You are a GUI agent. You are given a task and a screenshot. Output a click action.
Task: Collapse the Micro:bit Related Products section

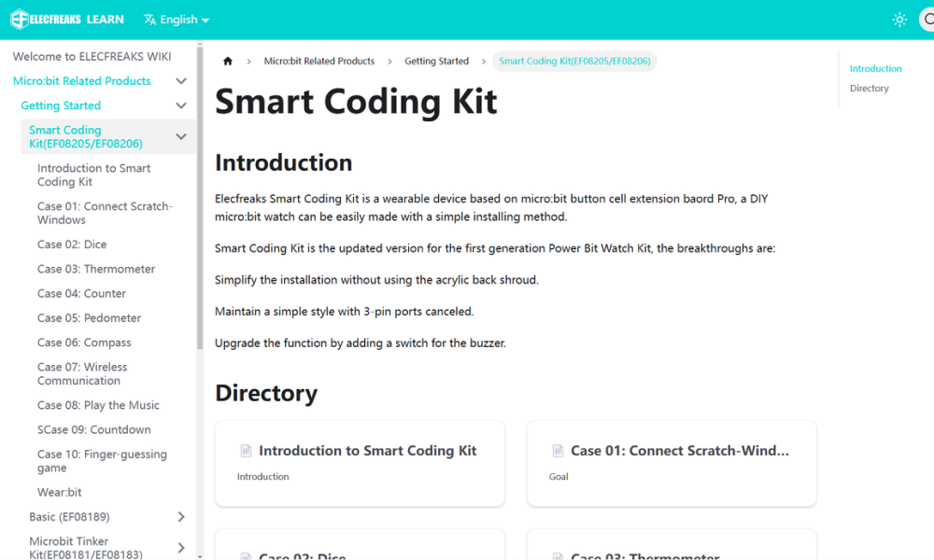(181, 81)
